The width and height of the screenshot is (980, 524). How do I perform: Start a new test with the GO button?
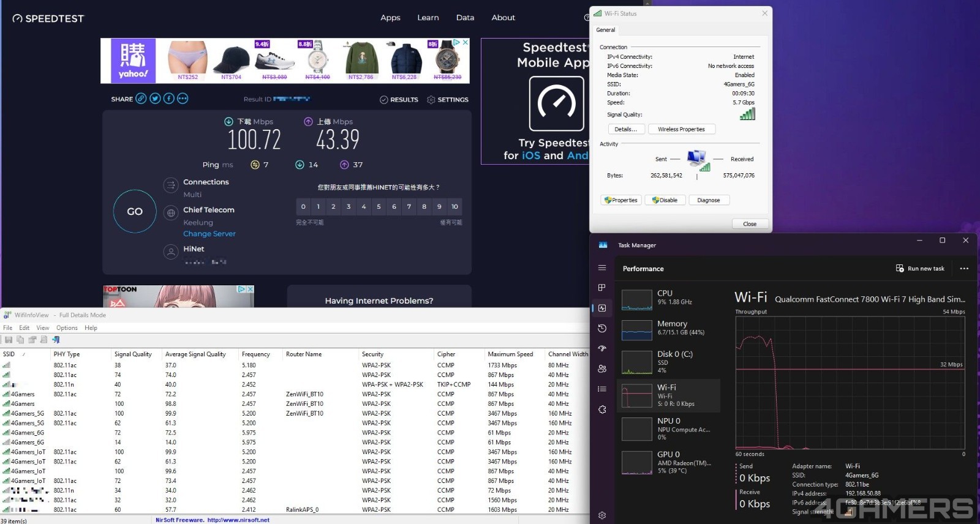pos(135,211)
